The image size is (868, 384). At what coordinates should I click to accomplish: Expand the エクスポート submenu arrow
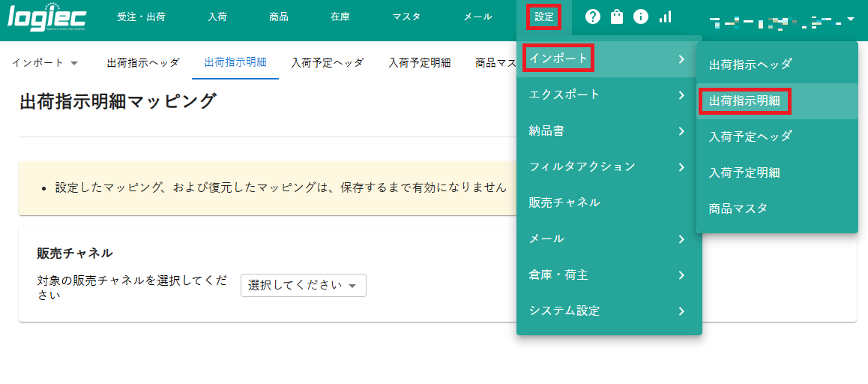(x=681, y=94)
